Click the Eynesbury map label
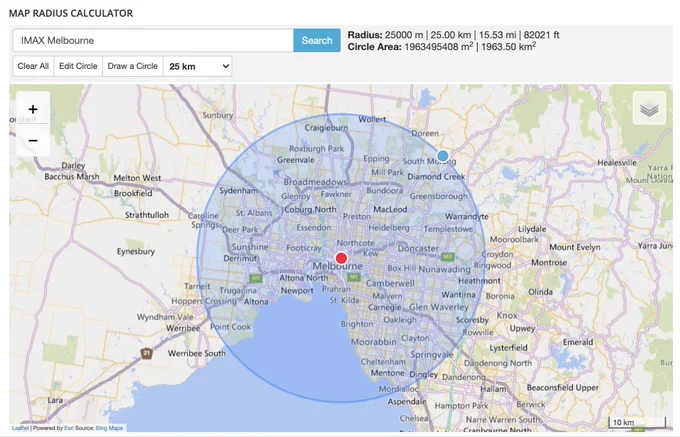 pos(136,251)
